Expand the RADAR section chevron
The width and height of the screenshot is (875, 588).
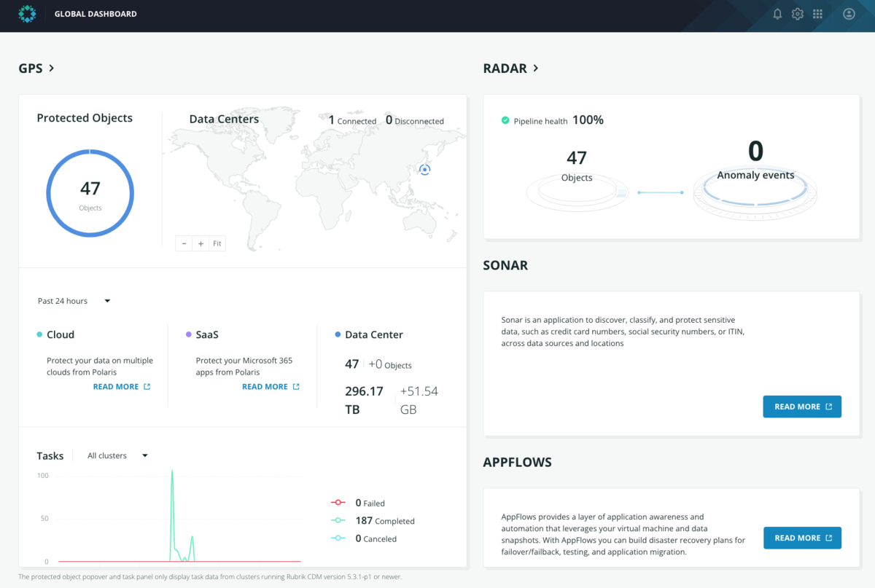click(x=536, y=68)
